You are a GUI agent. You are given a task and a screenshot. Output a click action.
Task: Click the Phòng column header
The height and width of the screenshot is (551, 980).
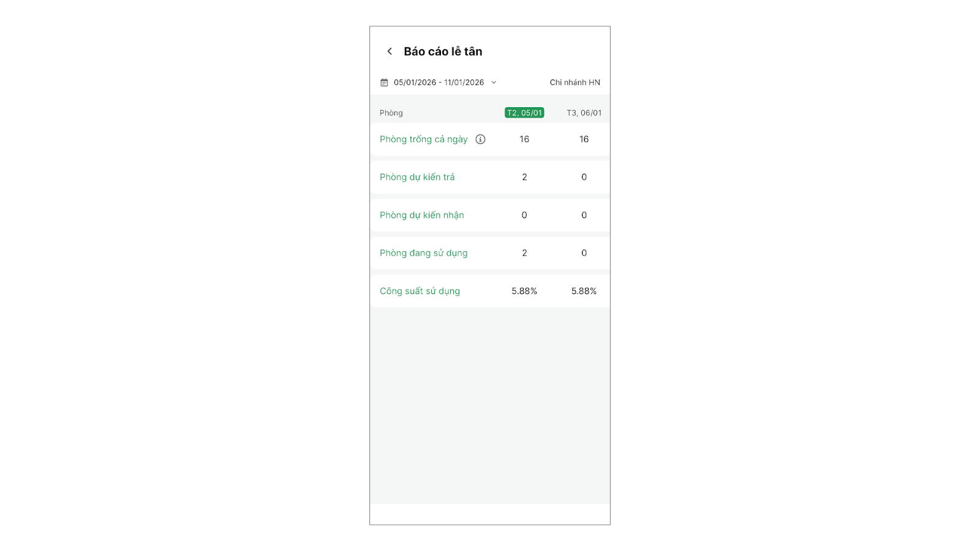(391, 113)
